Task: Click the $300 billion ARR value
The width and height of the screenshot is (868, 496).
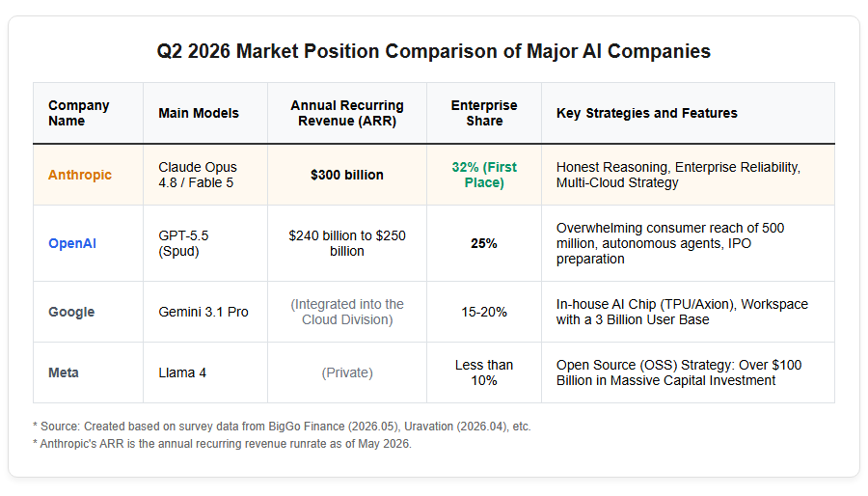Action: (347, 175)
